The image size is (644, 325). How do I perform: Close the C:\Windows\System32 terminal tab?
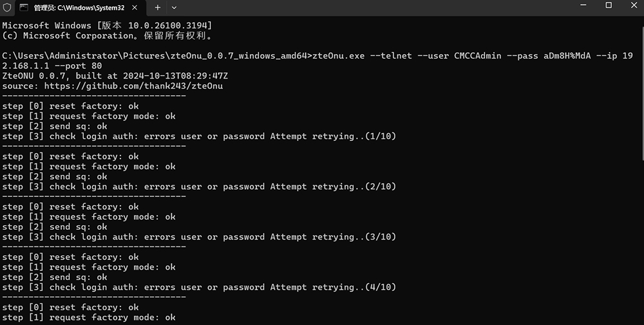(135, 7)
